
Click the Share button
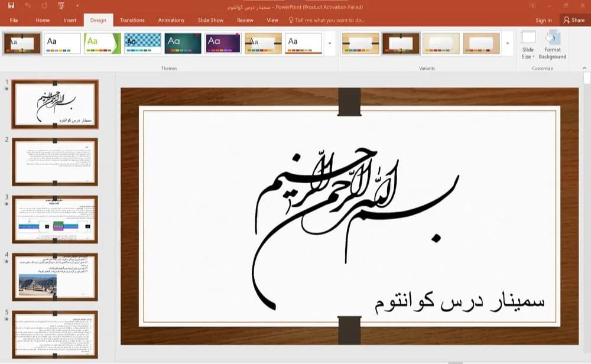(574, 20)
